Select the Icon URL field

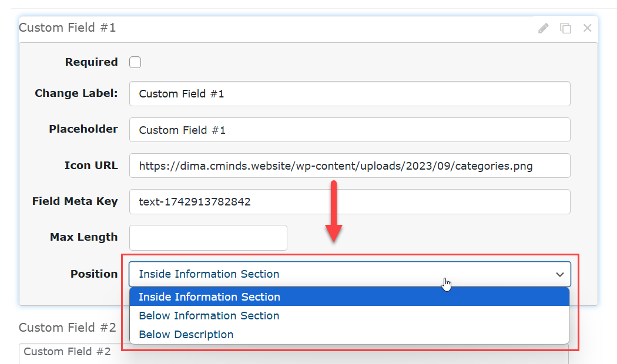tap(350, 166)
